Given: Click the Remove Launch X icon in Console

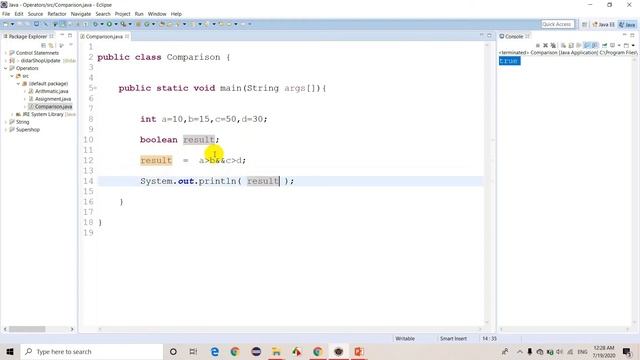Looking at the screenshot, I should [x=545, y=45].
